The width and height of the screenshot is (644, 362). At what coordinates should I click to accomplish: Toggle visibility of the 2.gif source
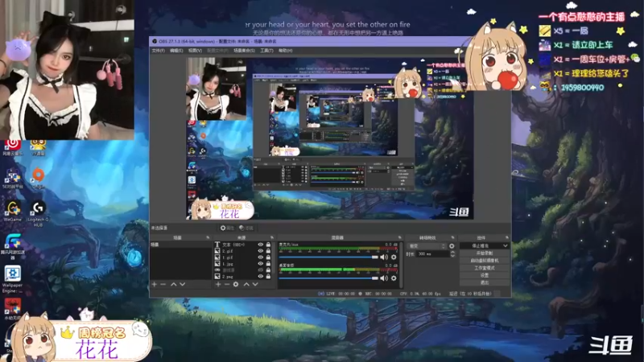point(260,251)
